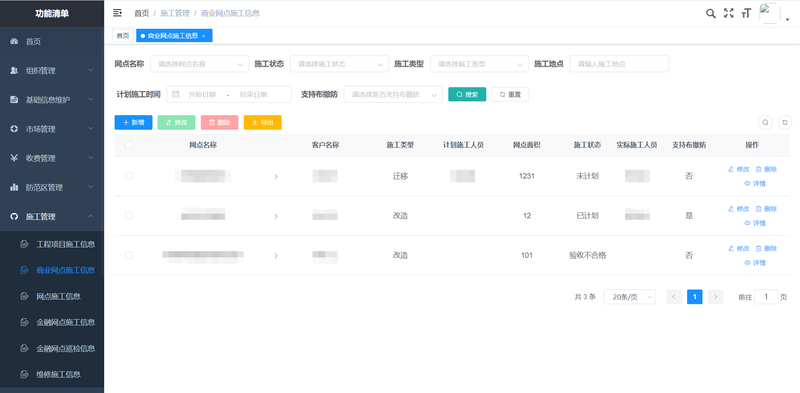Click the 防范区管理 chart icon
Image resolution: width=800 pixels, height=393 pixels.
point(14,187)
